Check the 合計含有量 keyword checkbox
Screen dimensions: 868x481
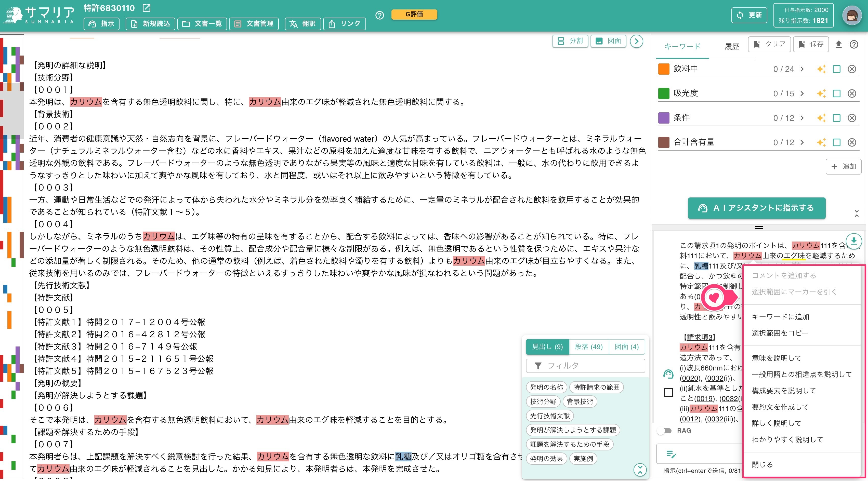836,142
